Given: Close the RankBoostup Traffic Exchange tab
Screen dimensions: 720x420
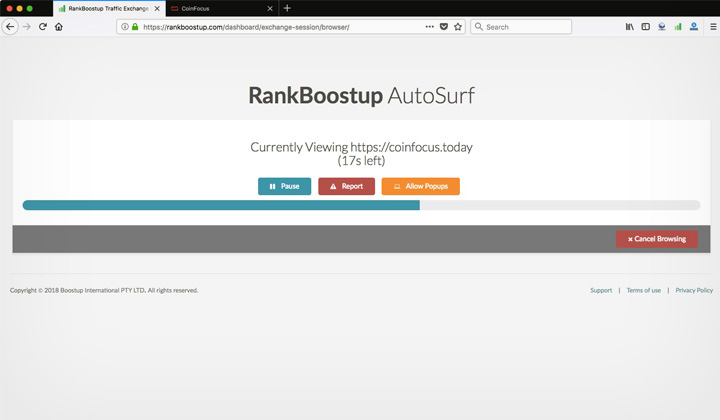Looking at the screenshot, I should [x=157, y=8].
